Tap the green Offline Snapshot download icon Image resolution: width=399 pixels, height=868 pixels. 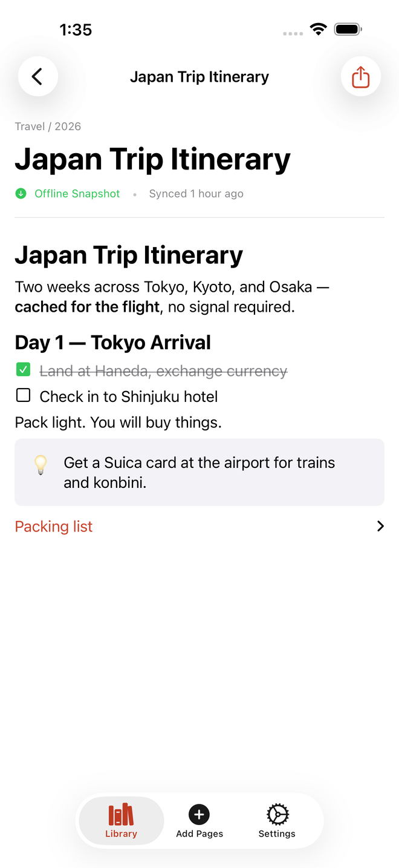click(21, 194)
